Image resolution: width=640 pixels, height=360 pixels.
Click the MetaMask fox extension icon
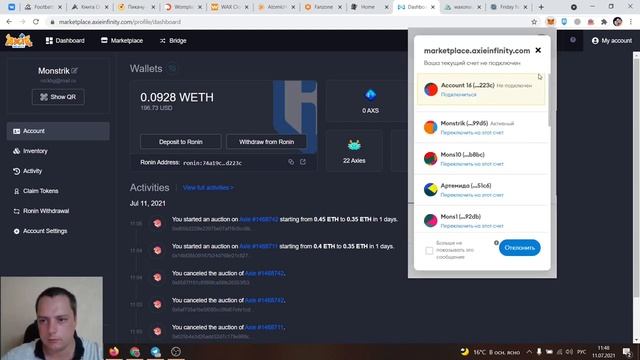[x=551, y=22]
